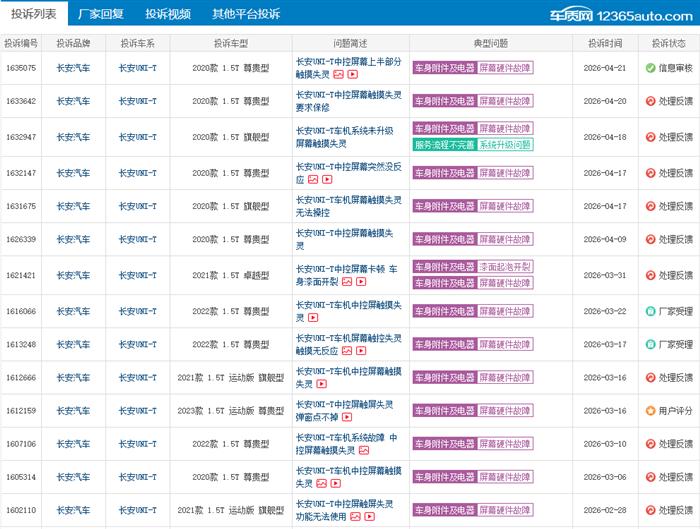
Task: Click 长安UNI-T series link for complaint 1626339
Action: point(137,240)
